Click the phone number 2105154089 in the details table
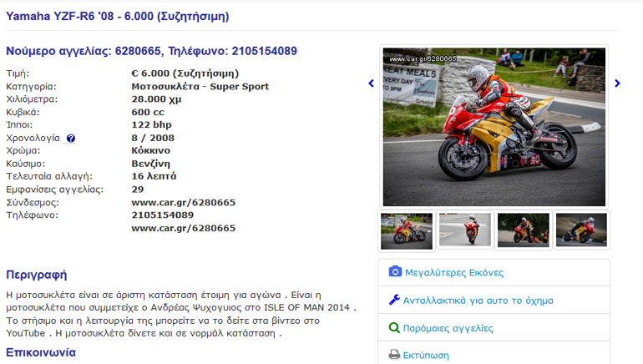The width and height of the screenshot is (643, 364). (x=162, y=215)
